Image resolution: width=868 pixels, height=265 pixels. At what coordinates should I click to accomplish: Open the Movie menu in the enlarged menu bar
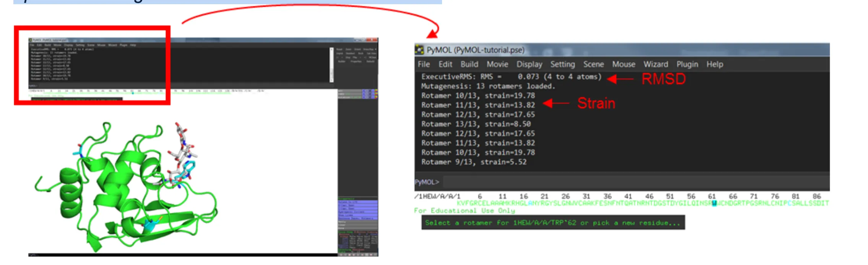point(497,64)
